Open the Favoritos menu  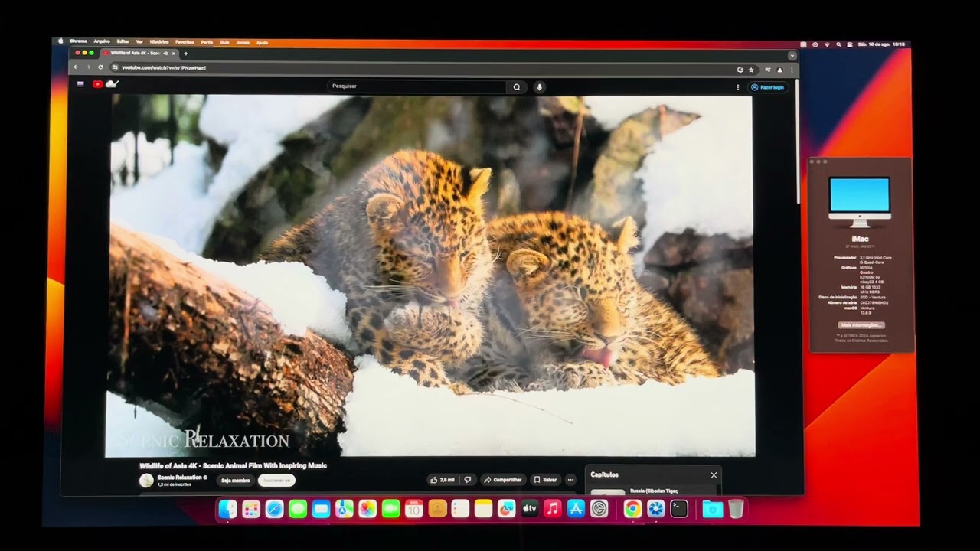185,42
